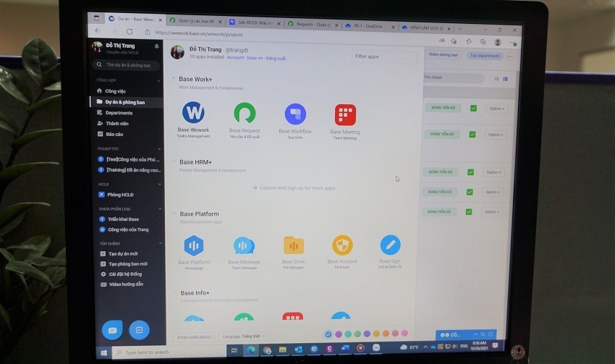This screenshot has height=364, width=615.
Task: Open Base Meeting red icon
Action: tap(345, 114)
